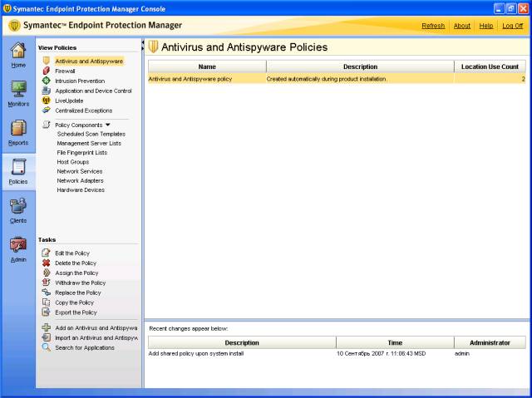Select LiveUpdate policy type
Viewport: 532px width, 398px height.
click(x=69, y=101)
